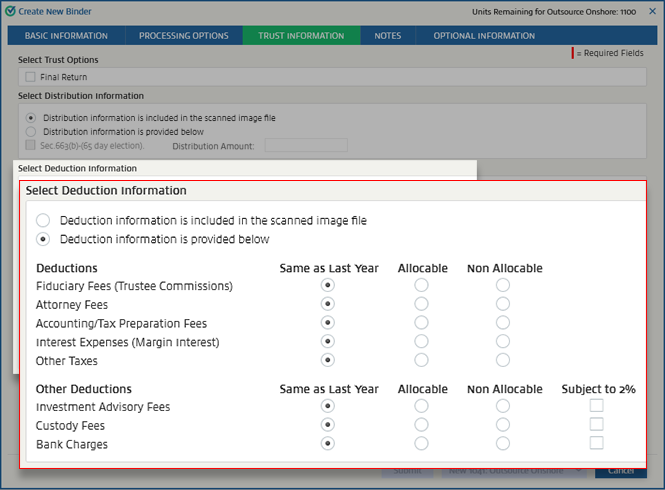
Task: Set Interest Expenses to Same as Last Year
Action: [327, 342]
